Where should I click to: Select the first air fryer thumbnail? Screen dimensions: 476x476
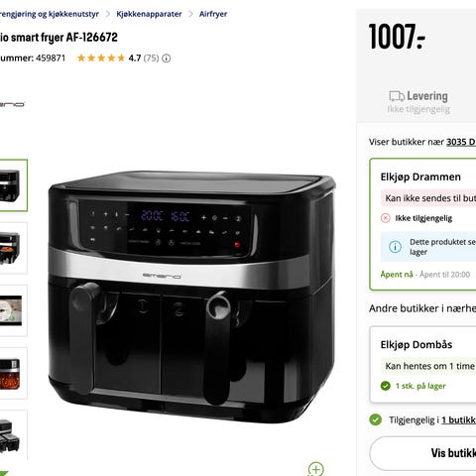tap(12, 185)
